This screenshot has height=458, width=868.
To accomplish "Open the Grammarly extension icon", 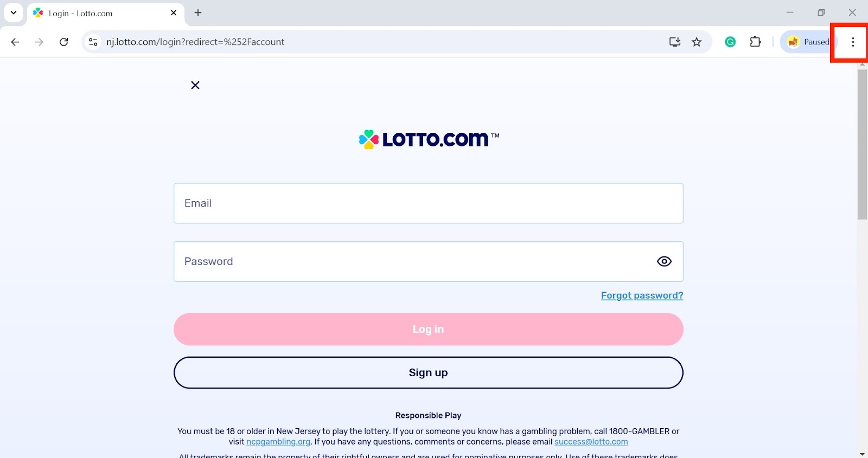I will point(730,42).
